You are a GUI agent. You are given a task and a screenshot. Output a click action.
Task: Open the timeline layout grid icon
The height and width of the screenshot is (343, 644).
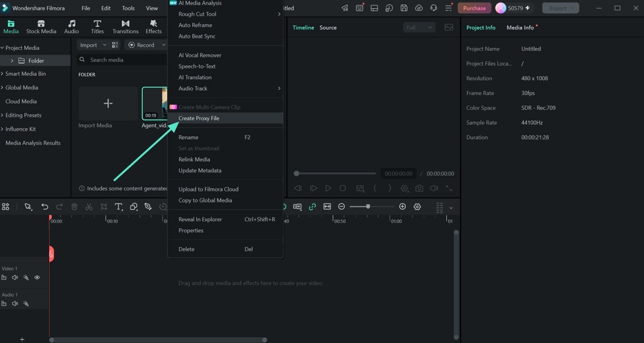5,207
